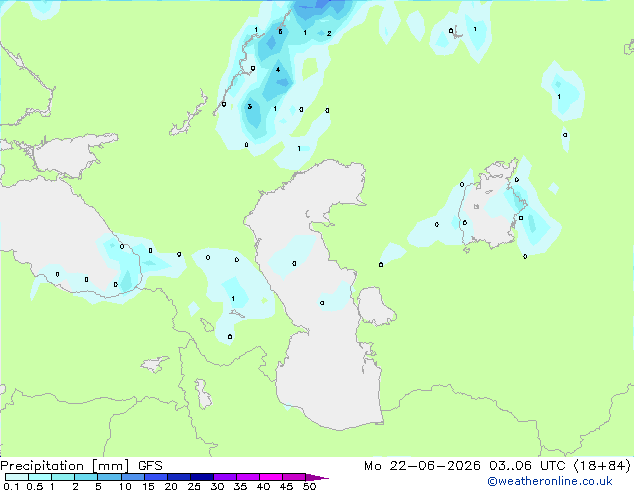Viewport: 634px width, 490px height.
Task: Click the '2' precipitation value on map
Action: (329, 34)
